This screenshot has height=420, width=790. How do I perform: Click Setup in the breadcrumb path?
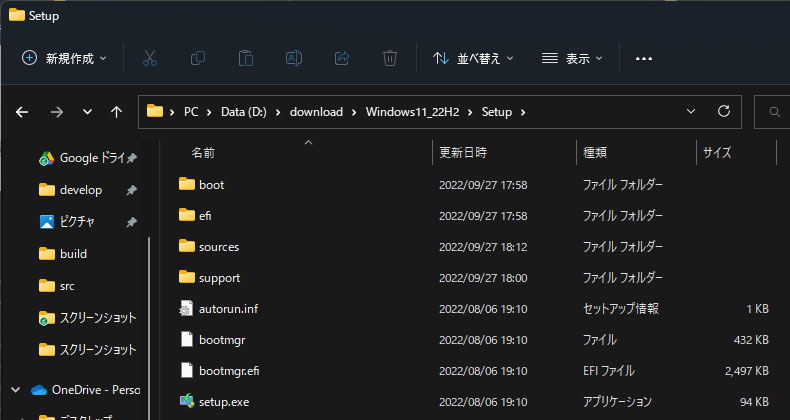point(497,112)
